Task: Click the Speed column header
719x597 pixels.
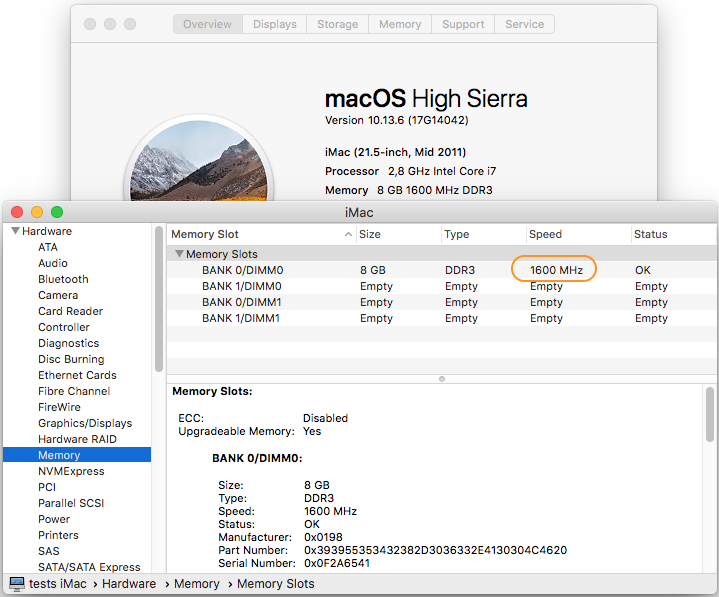Action: (578, 234)
